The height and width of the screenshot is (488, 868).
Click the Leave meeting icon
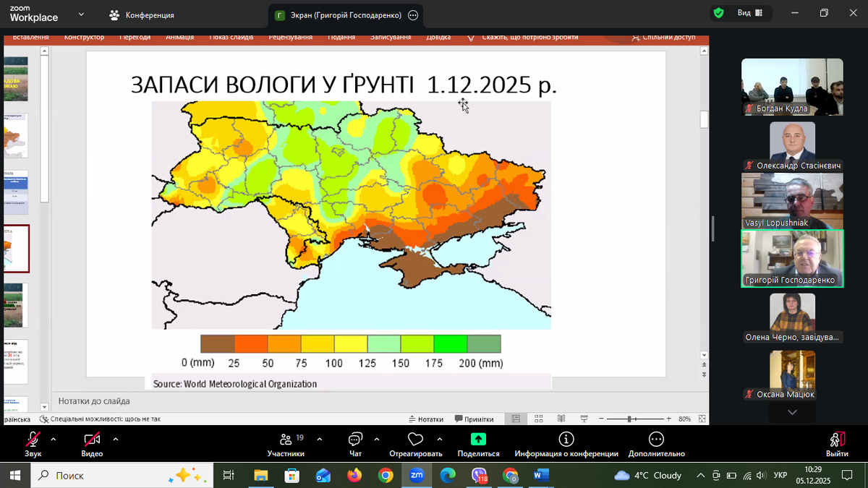(x=837, y=440)
